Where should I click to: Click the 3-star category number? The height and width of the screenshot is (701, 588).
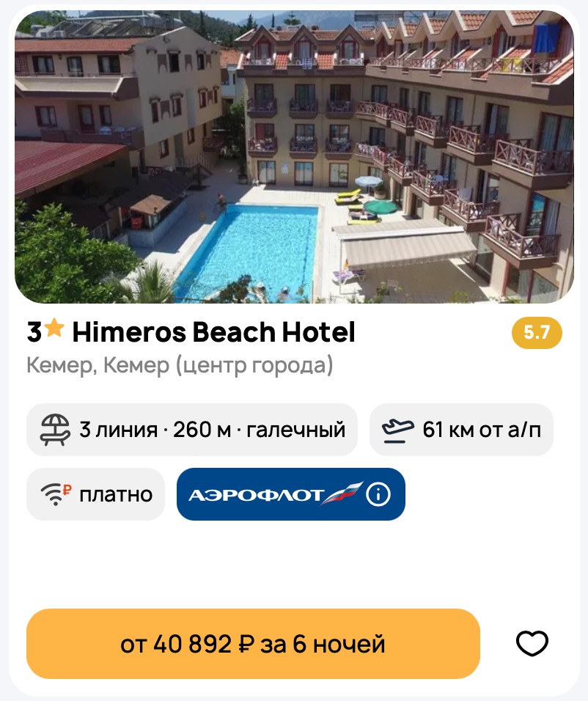click(34, 332)
